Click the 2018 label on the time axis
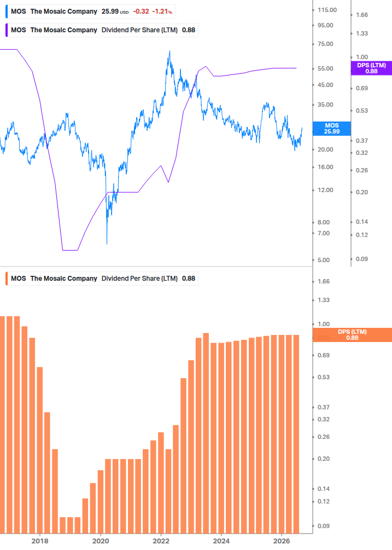This screenshot has width=392, height=550. 40,541
